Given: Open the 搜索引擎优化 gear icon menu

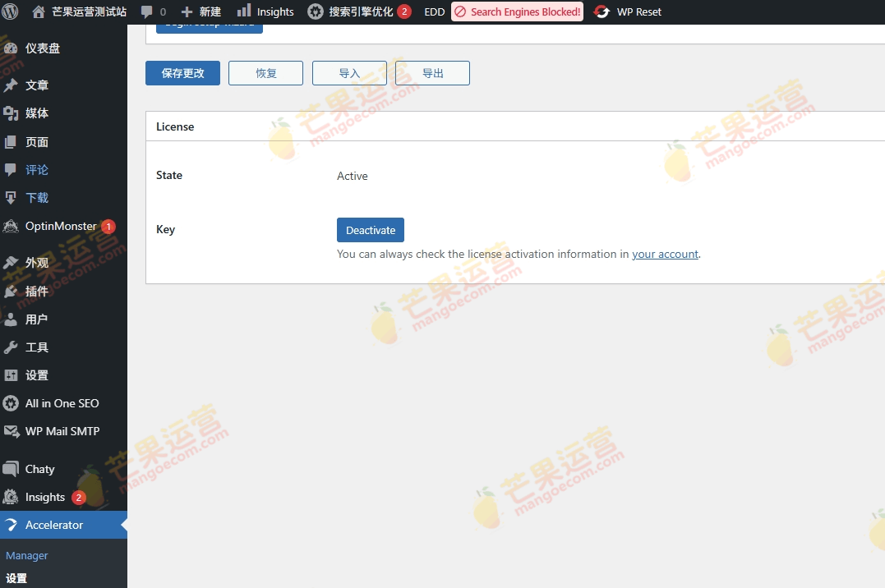Looking at the screenshot, I should (x=316, y=11).
